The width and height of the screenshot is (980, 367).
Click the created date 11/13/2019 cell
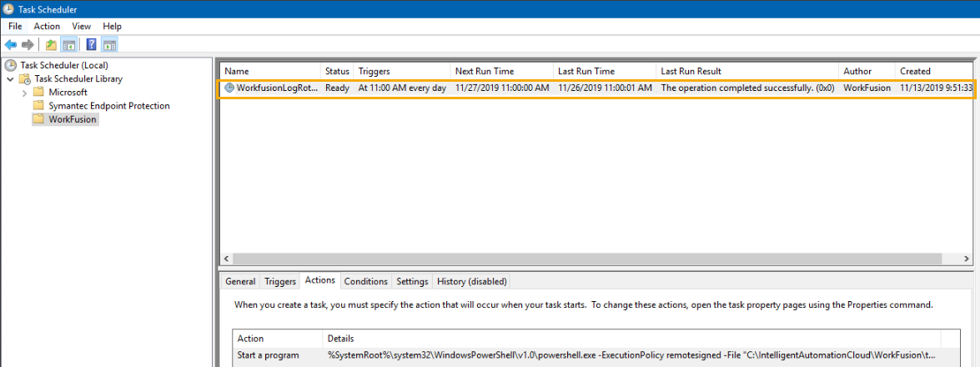coord(937,88)
